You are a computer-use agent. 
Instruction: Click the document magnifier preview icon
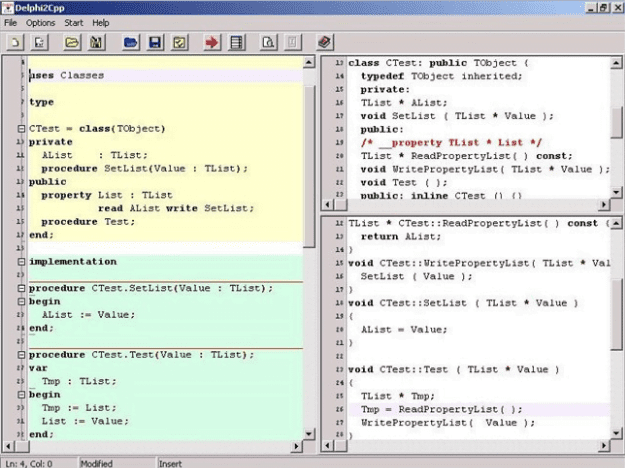coord(269,42)
